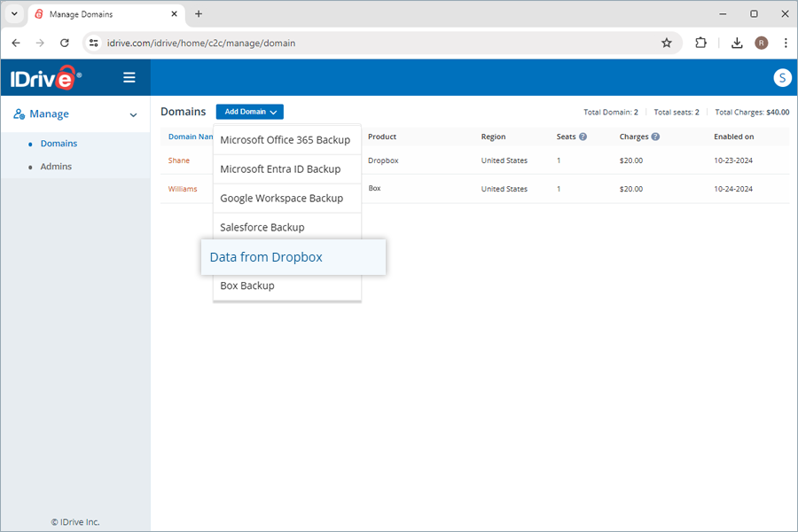The image size is (798, 532).
Task: Select Microsoft Entra ID Backup
Action: (287, 169)
